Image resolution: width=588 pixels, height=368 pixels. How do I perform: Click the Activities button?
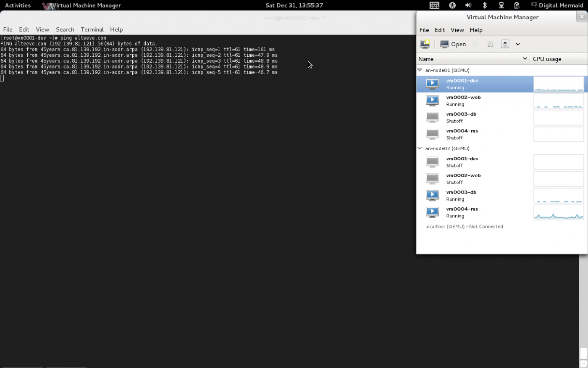[x=18, y=5]
